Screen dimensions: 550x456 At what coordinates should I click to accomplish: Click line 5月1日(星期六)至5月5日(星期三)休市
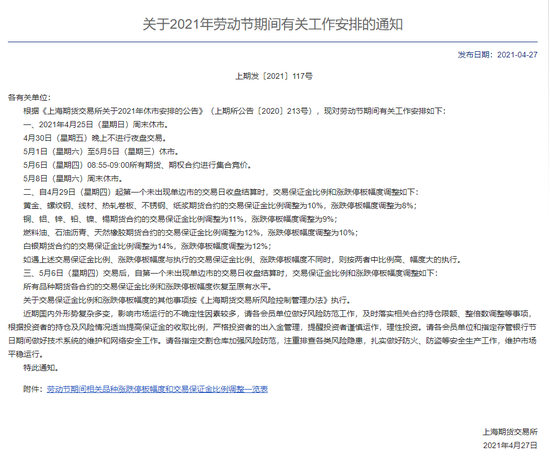[101, 152]
